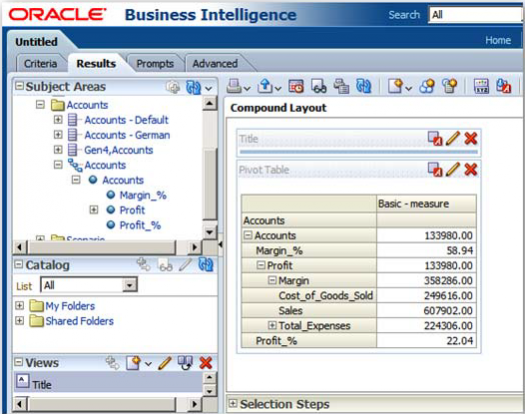Viewport: 525px width, 414px height.
Task: Edit the Title view with pencil icon
Action: click(453, 138)
